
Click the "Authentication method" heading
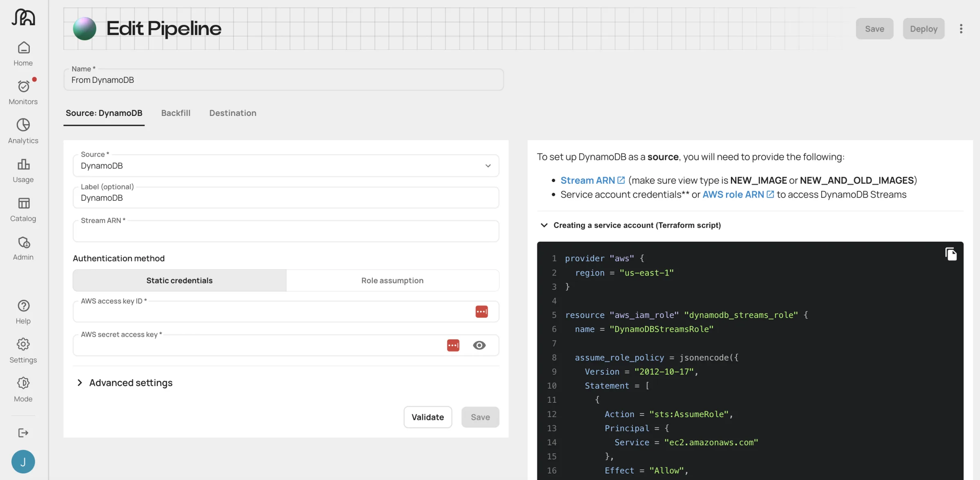[119, 258]
